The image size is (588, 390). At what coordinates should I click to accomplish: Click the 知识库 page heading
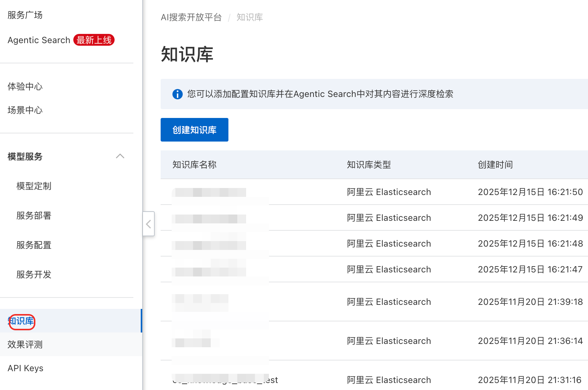point(187,55)
